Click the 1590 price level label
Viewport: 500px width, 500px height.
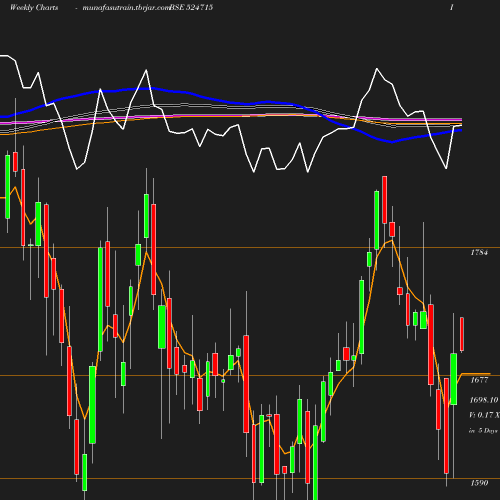(x=479, y=483)
